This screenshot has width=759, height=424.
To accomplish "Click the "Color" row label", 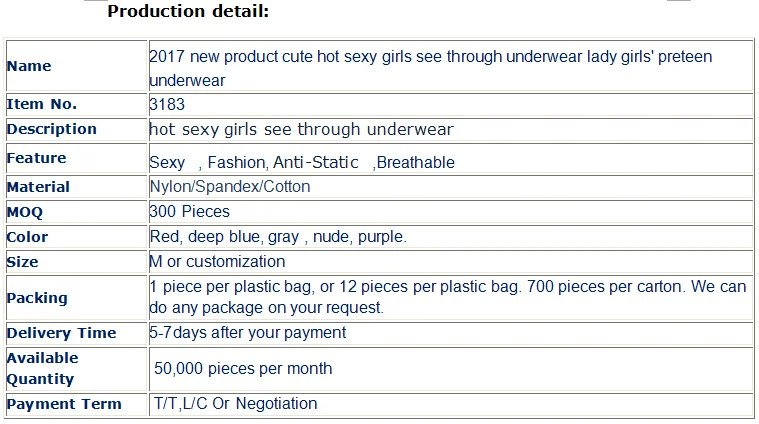I will point(28,237).
